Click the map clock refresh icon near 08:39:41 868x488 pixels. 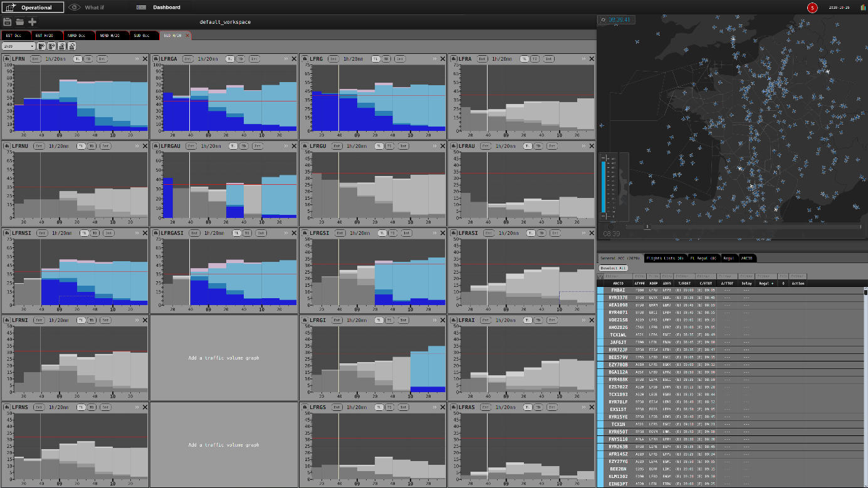click(x=603, y=20)
